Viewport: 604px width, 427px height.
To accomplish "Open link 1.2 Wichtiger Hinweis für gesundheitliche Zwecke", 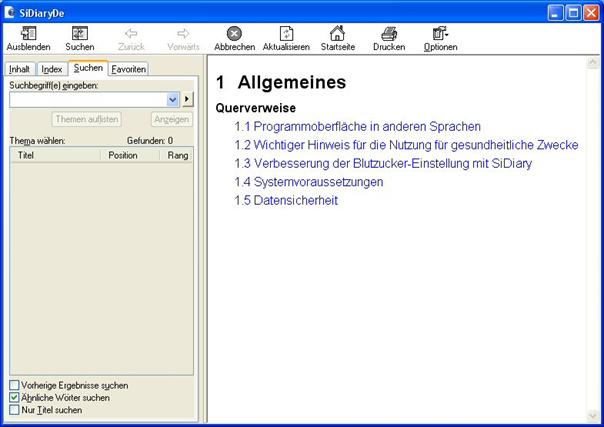I will (x=406, y=145).
